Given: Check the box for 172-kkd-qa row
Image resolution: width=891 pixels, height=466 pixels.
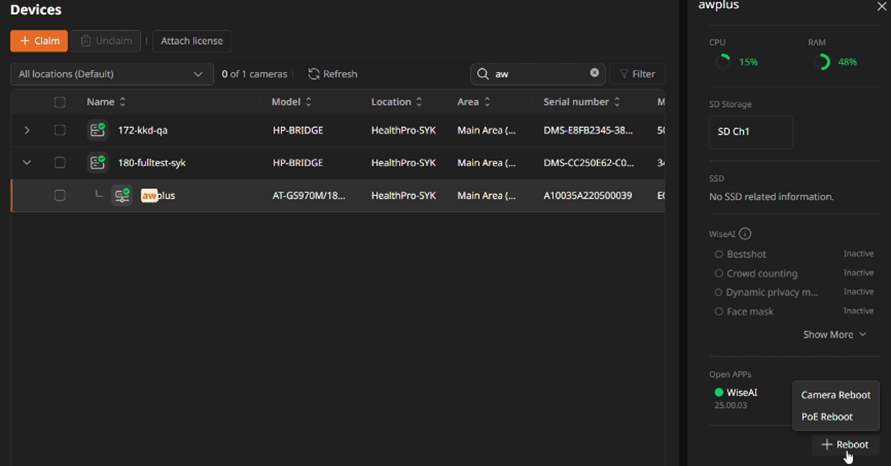Looking at the screenshot, I should coord(60,130).
